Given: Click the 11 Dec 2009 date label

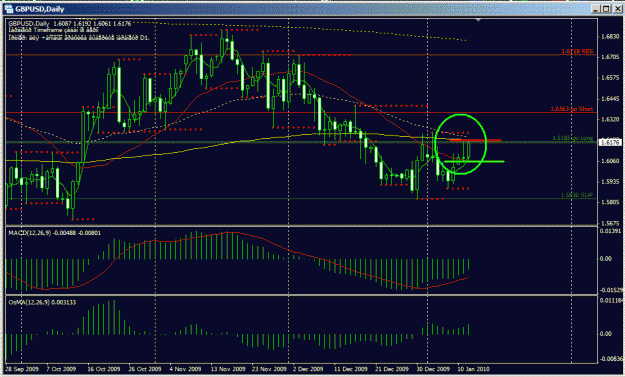Looking at the screenshot, I should pyautogui.click(x=351, y=369).
